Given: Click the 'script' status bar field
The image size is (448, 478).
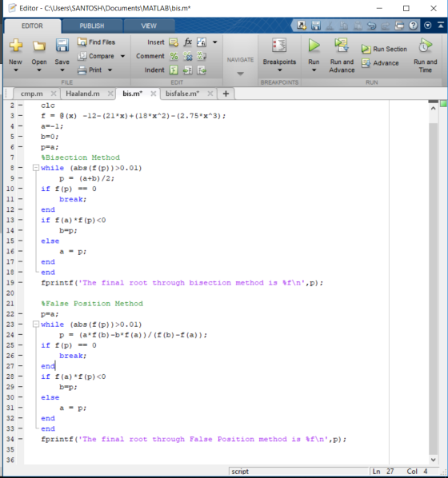Looking at the screenshot, I should click(298, 472).
